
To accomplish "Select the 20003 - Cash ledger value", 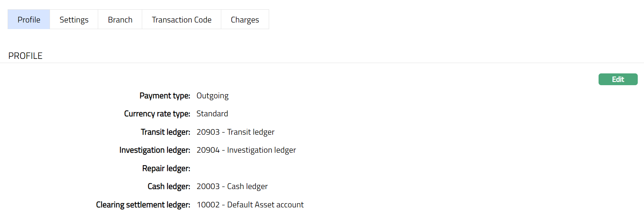I will click(232, 186).
